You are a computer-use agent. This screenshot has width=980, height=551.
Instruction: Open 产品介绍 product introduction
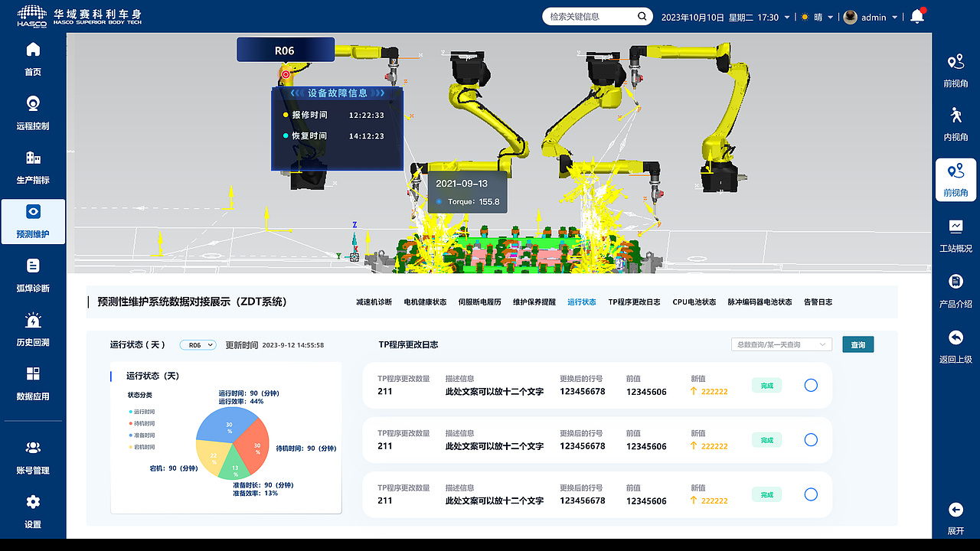[955, 291]
